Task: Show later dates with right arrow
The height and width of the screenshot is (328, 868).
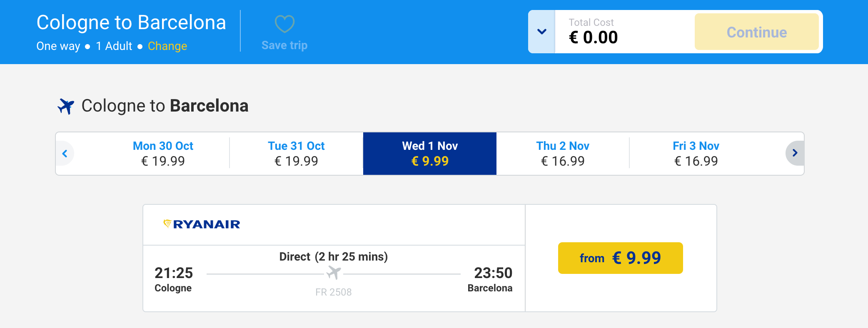Action: 794,153
